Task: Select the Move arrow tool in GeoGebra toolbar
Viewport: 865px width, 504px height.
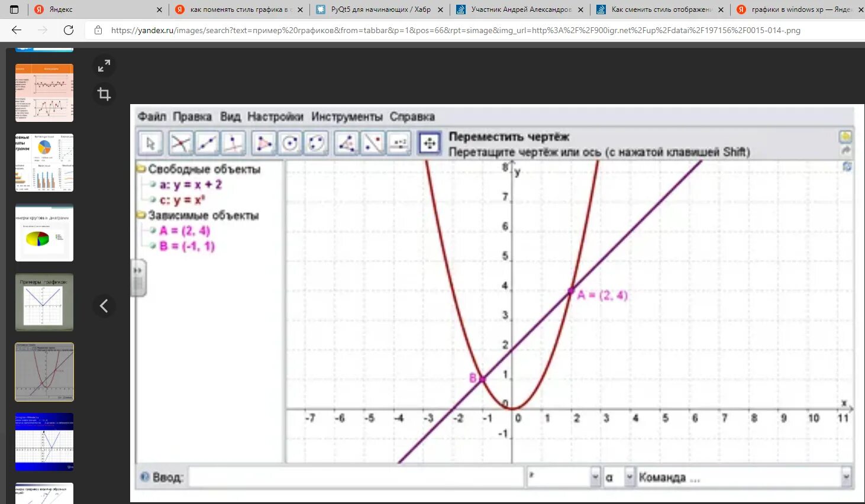Action: (x=151, y=143)
